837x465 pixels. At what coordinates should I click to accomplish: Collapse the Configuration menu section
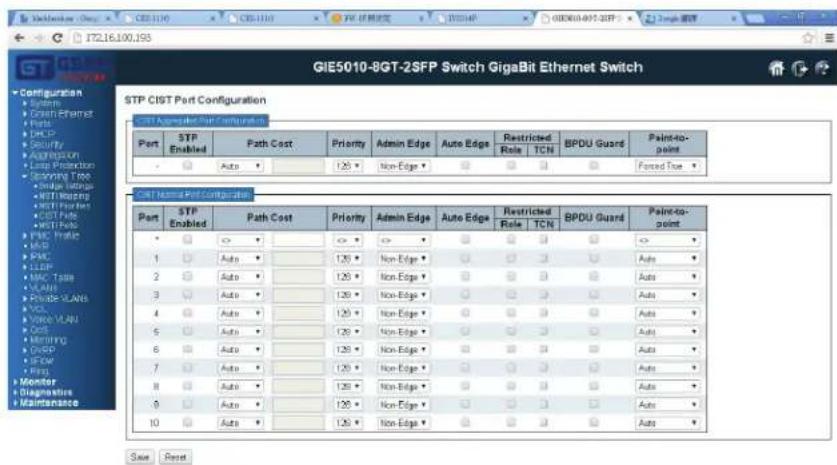pyautogui.click(x=51, y=92)
